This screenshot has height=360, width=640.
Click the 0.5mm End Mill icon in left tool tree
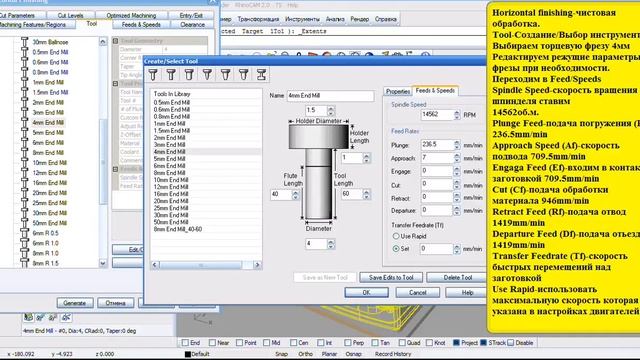[24, 52]
